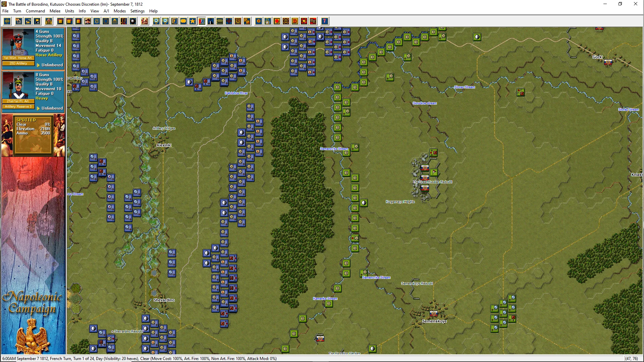Toggle the red letter D toolbar button

(295, 21)
